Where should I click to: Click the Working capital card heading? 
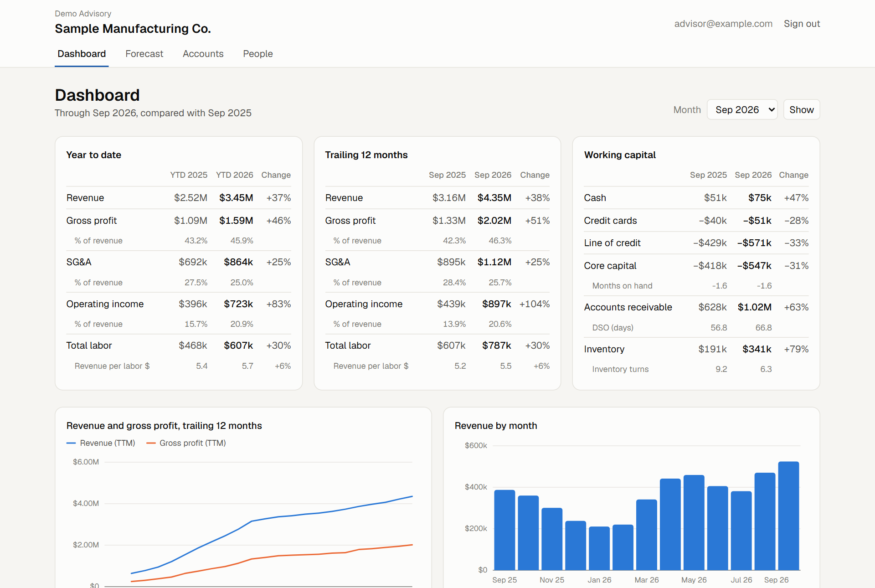pos(620,155)
